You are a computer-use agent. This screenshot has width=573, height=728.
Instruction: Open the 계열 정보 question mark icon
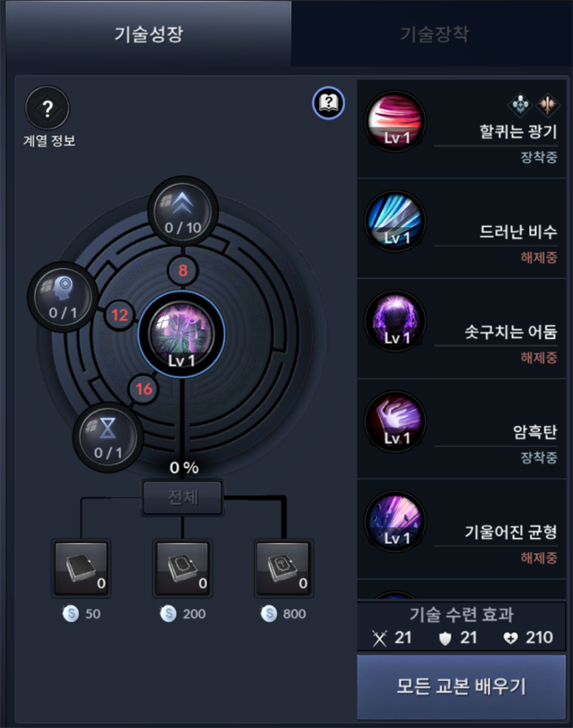[47, 108]
